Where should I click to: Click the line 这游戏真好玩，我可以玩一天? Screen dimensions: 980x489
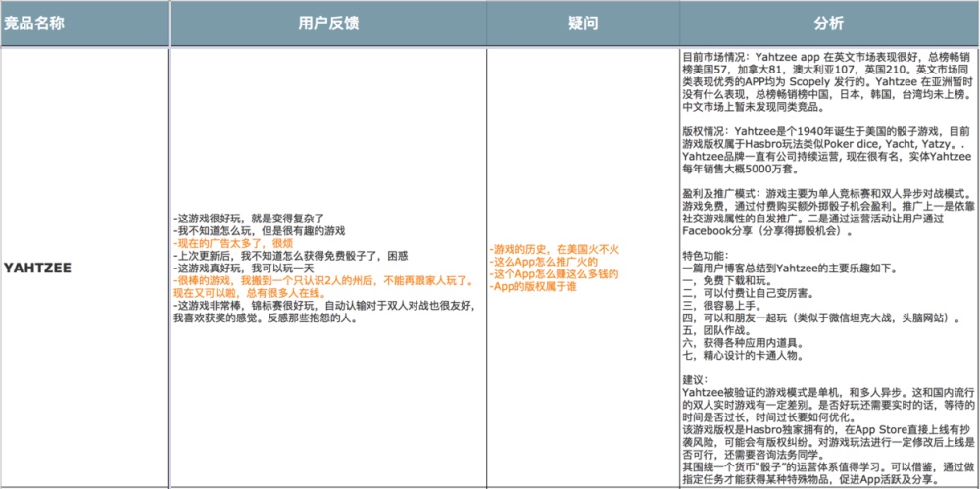click(244, 267)
